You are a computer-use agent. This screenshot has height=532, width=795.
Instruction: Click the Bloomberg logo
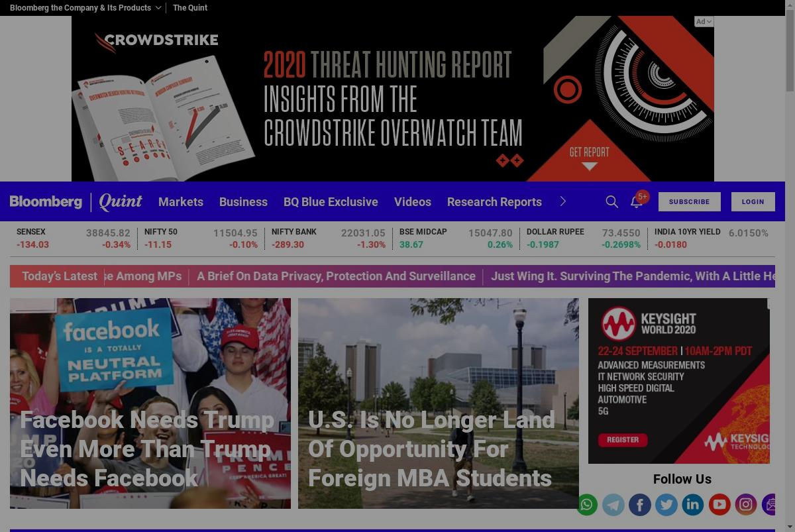point(46,201)
